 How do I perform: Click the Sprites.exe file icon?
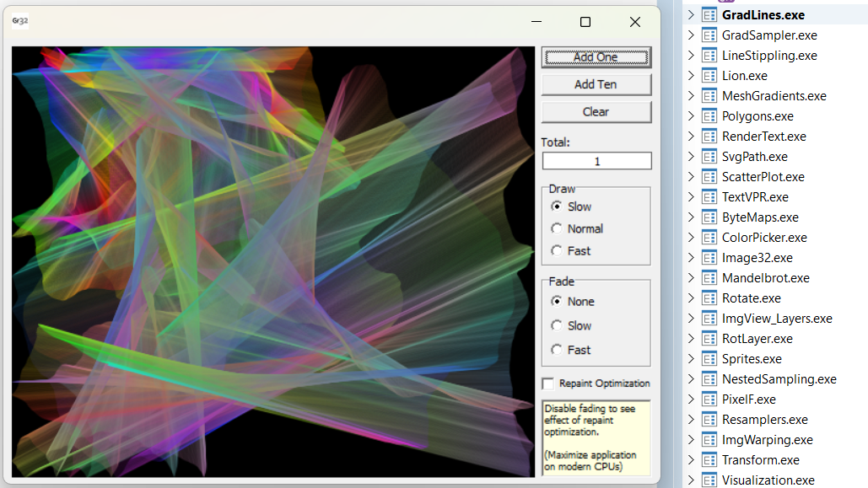pyautogui.click(x=709, y=359)
